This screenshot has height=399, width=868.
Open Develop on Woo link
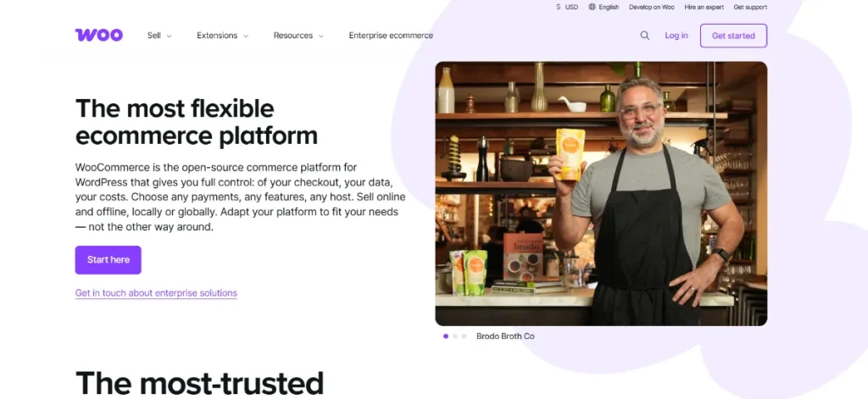pyautogui.click(x=652, y=7)
